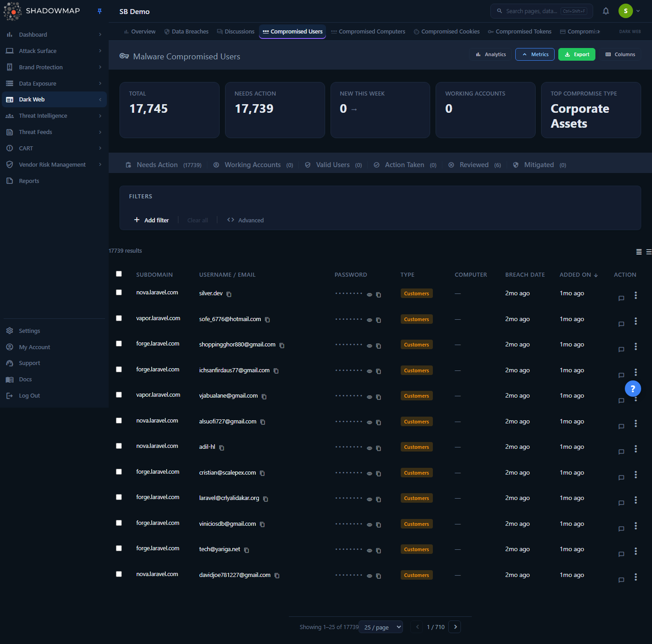Viewport: 652px width, 644px height.
Task: Select the Working Accounts status tab
Action: (x=253, y=165)
